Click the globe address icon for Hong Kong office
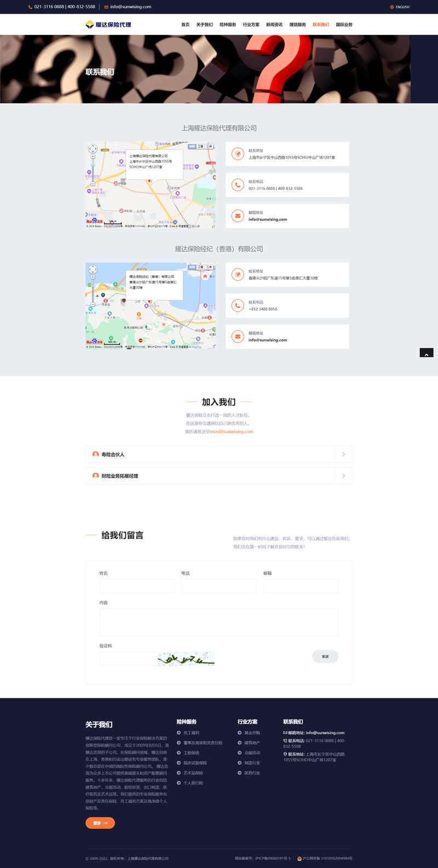The height and width of the screenshot is (868, 438). 238,275
